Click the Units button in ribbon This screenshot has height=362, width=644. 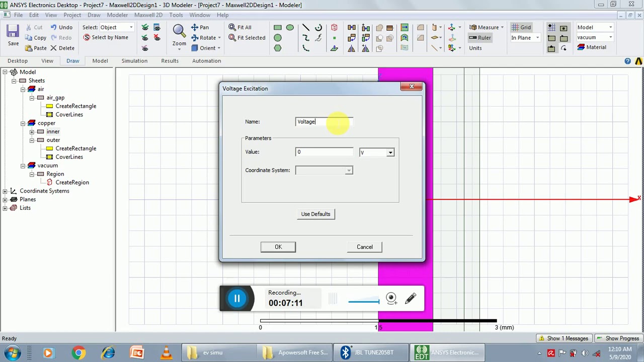pyautogui.click(x=475, y=48)
